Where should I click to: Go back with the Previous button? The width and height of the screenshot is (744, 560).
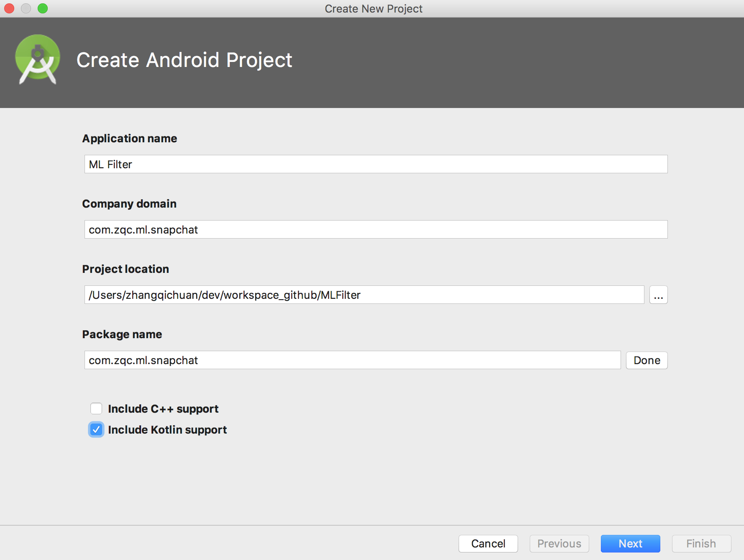click(x=559, y=543)
